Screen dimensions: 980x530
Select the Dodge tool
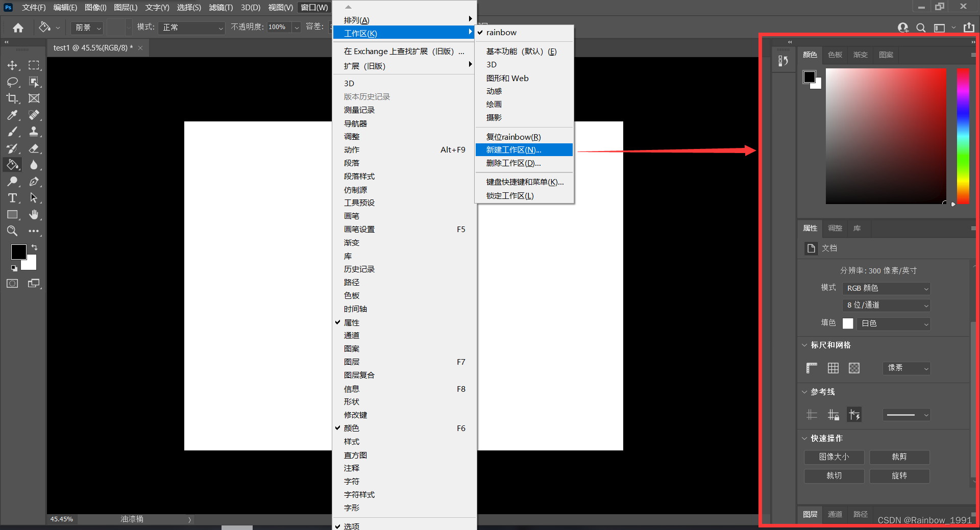[x=12, y=182]
